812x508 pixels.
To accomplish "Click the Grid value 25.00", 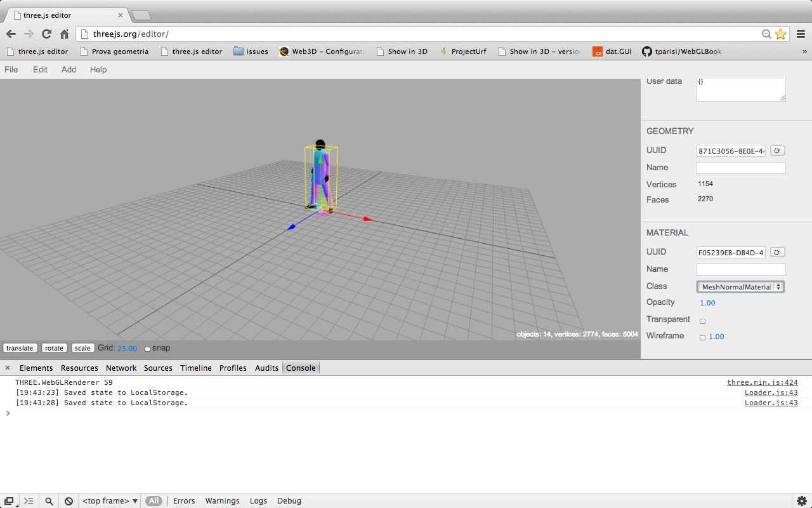I will (127, 349).
